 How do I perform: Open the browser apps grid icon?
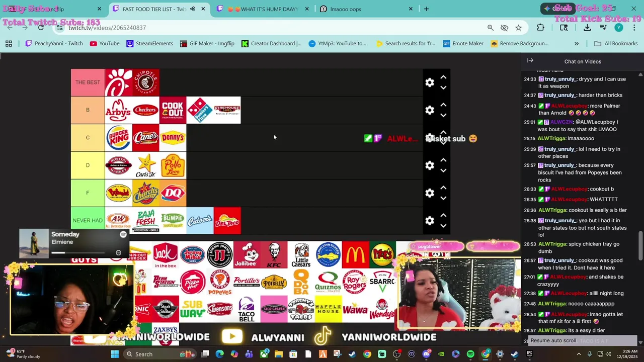[x=9, y=44]
